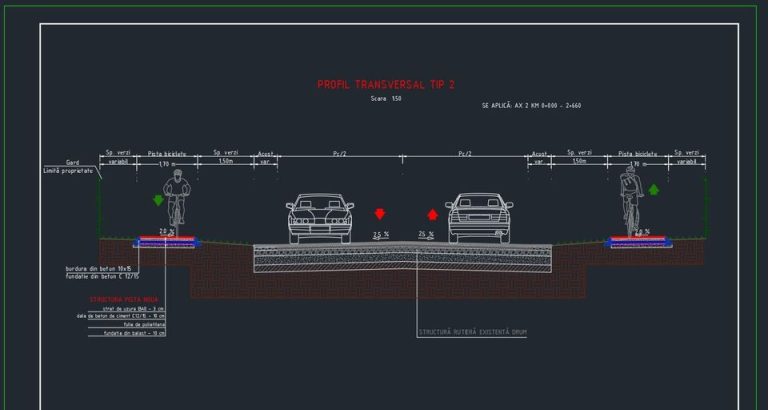
Task: Click strat de uzura BA8 - 3 cm
Action: tap(133, 309)
